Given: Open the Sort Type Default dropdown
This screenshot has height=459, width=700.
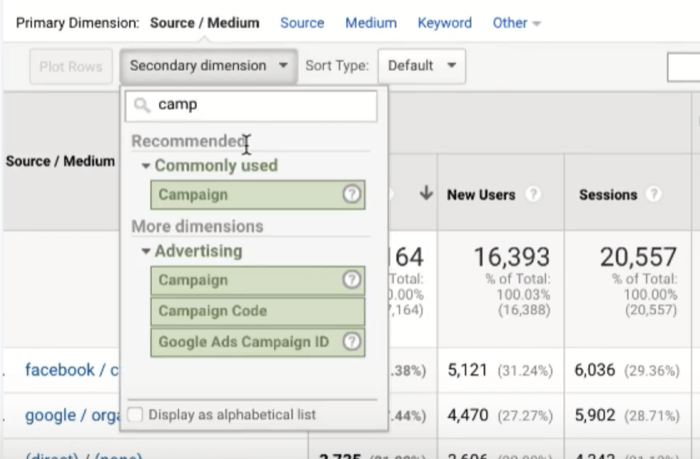Looking at the screenshot, I should [x=421, y=66].
